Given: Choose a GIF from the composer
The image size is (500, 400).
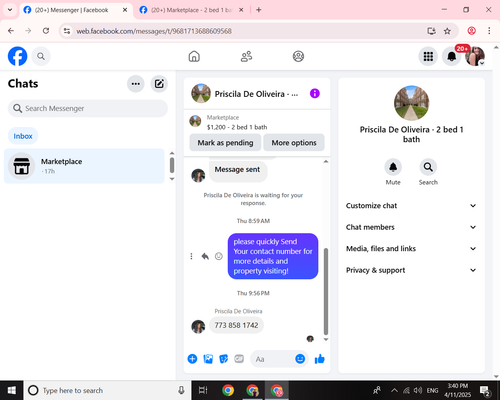Looking at the screenshot, I should [239, 359].
